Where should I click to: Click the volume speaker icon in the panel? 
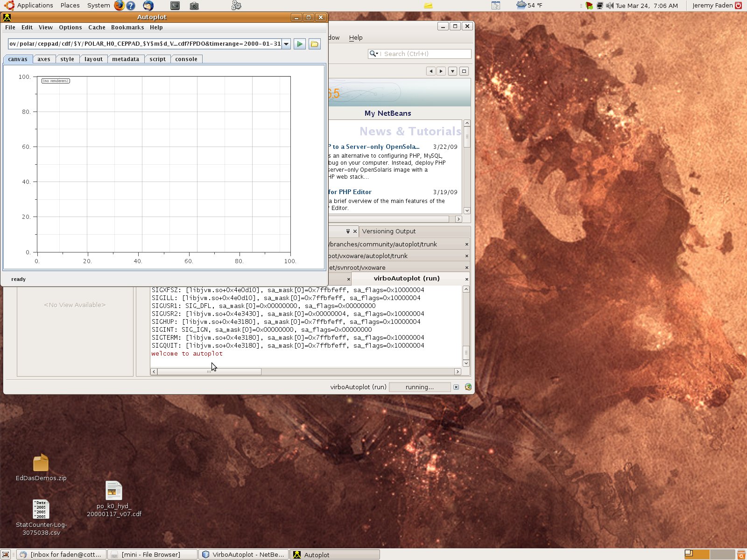click(609, 6)
